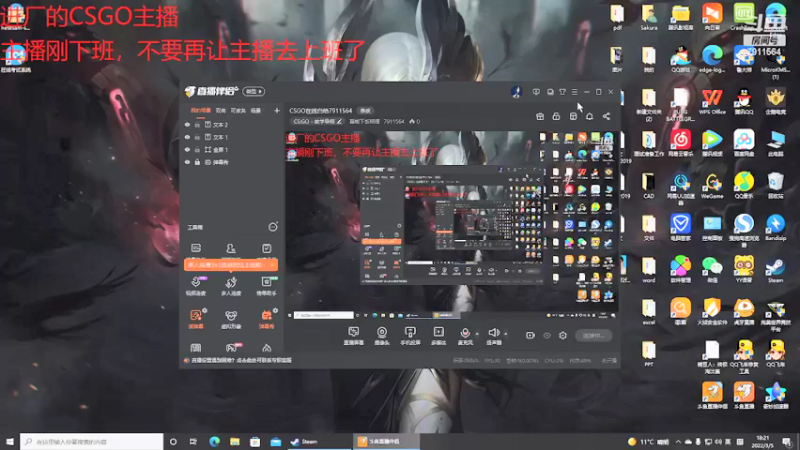Viewport: 800px width, 450px height.
Task: Open 回收站 recycle bin on desktop
Action: 776,186
